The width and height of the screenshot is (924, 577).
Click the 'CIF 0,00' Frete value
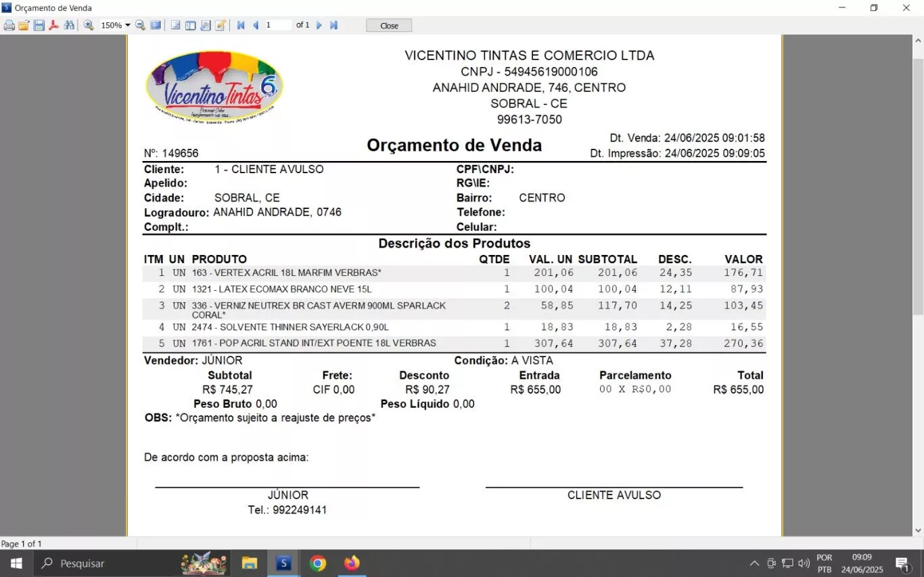(x=333, y=390)
